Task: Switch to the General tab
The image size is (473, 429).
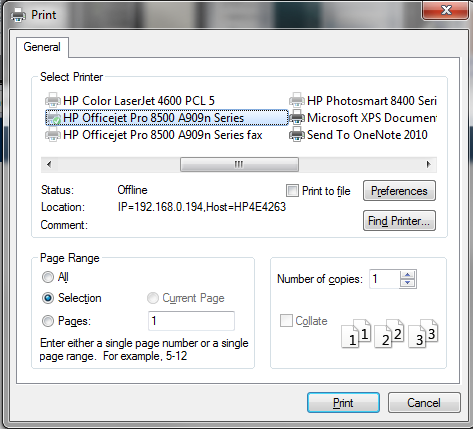Action: (42, 47)
